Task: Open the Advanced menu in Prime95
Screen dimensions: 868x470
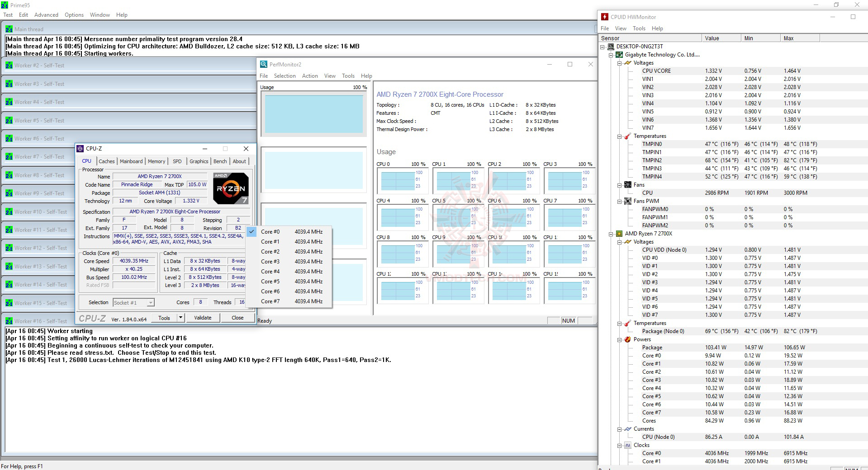Action: tap(46, 15)
